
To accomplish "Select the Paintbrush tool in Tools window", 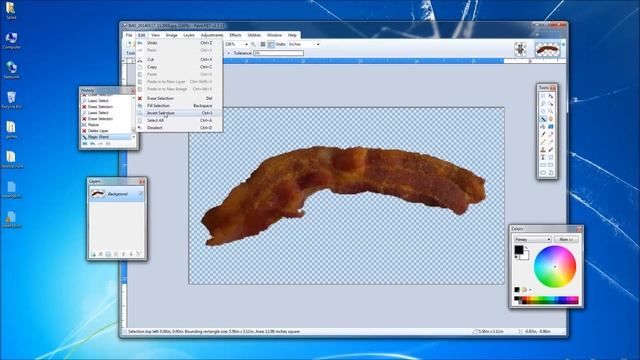I will click(x=543, y=133).
